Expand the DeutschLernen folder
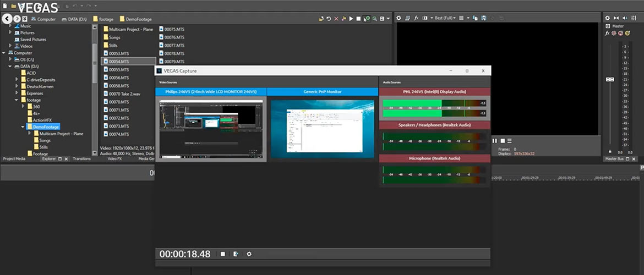Viewport: 644px width, 275px height. (17, 86)
